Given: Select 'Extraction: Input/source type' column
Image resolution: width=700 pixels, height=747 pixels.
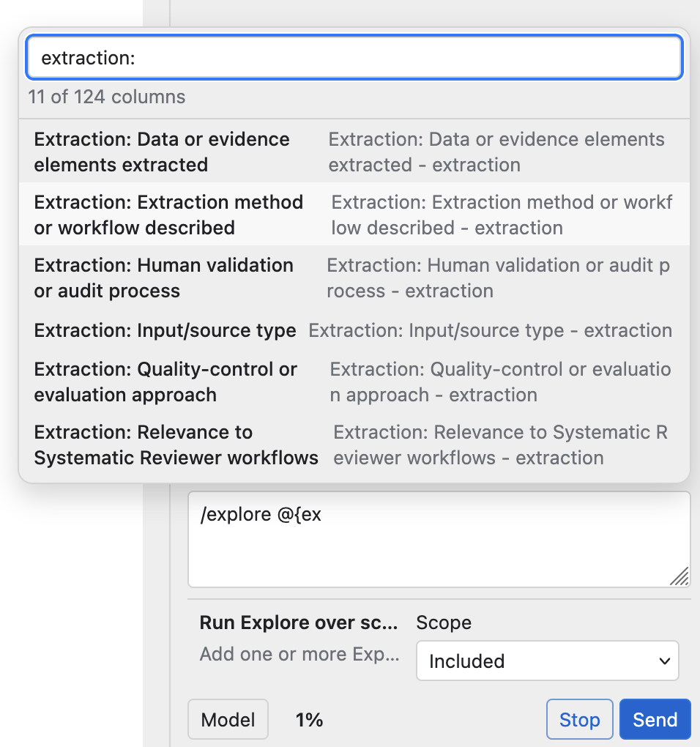Looking at the screenshot, I should [x=354, y=330].
